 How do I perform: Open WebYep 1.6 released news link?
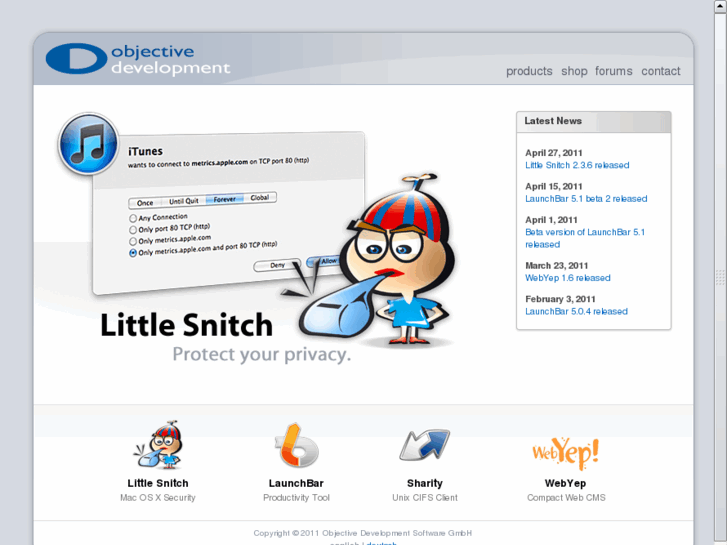(568, 278)
